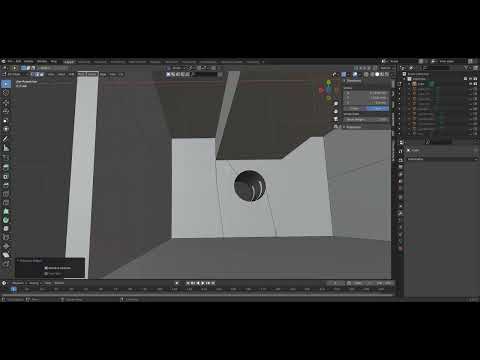
Task: Select the Rip Region tool
Action: pos(6,264)
